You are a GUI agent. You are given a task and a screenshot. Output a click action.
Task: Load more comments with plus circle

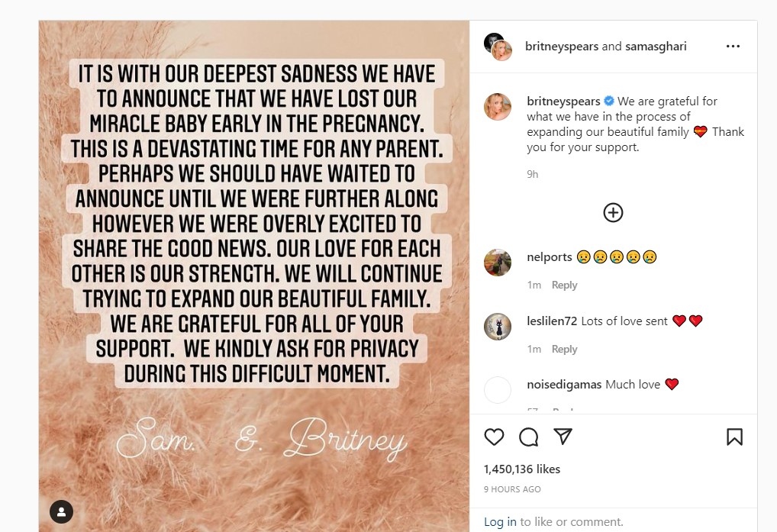click(613, 213)
